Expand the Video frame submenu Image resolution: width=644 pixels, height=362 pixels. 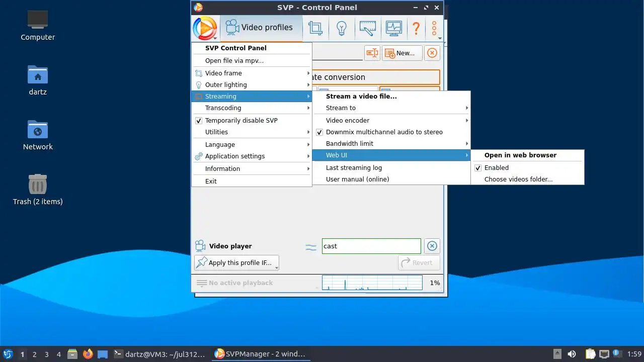[252, 73]
